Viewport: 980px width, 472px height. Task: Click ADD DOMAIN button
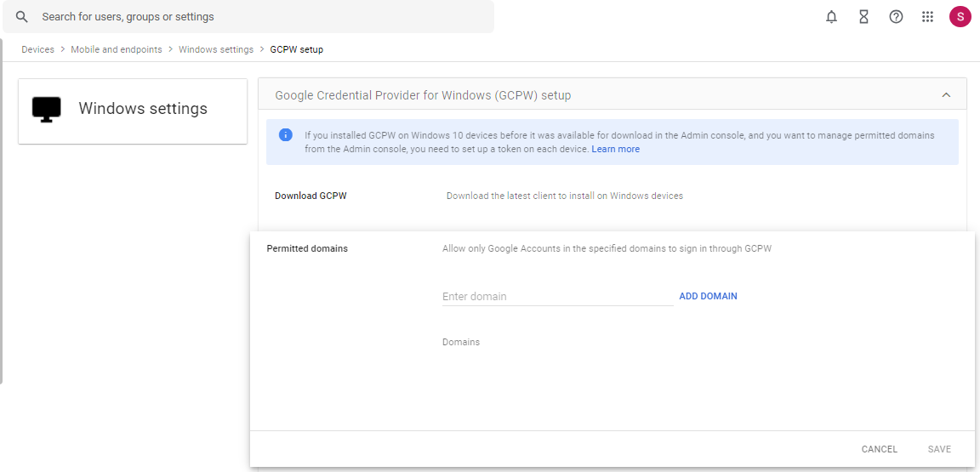(708, 296)
